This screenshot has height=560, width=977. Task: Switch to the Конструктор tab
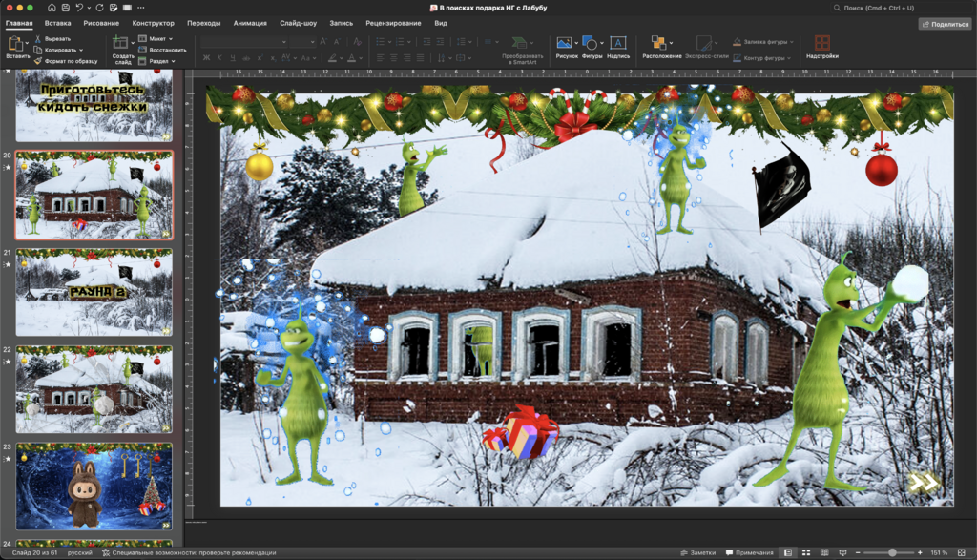click(x=153, y=23)
